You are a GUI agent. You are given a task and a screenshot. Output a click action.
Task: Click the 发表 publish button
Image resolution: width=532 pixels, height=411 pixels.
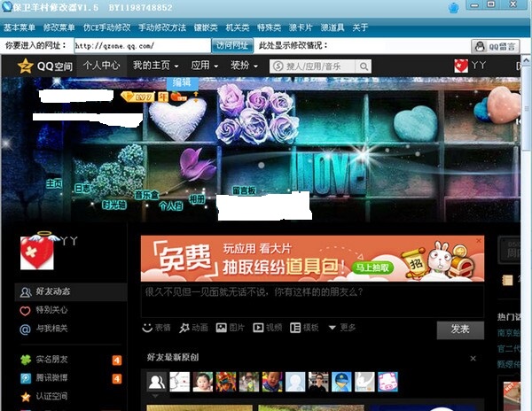[460, 330]
